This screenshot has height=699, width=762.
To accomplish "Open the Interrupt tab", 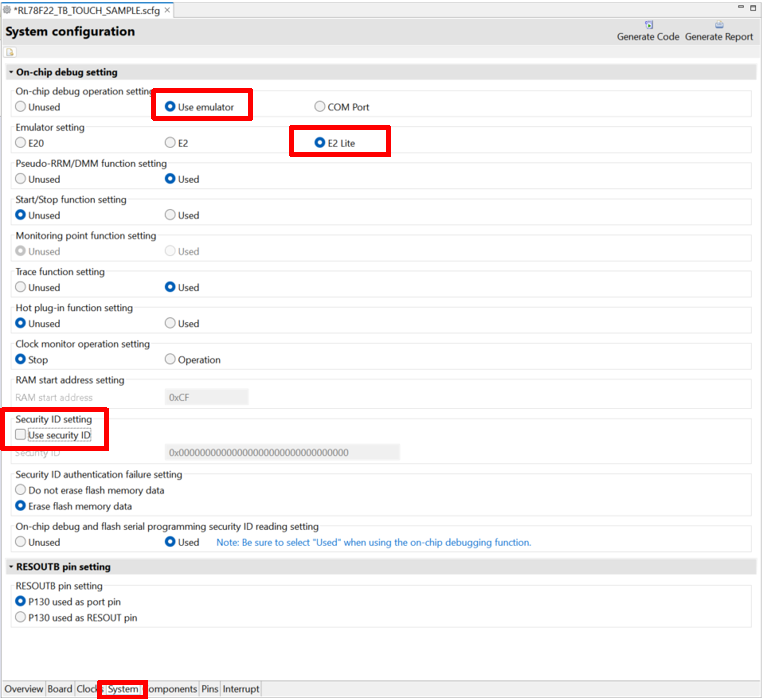I will [241, 689].
